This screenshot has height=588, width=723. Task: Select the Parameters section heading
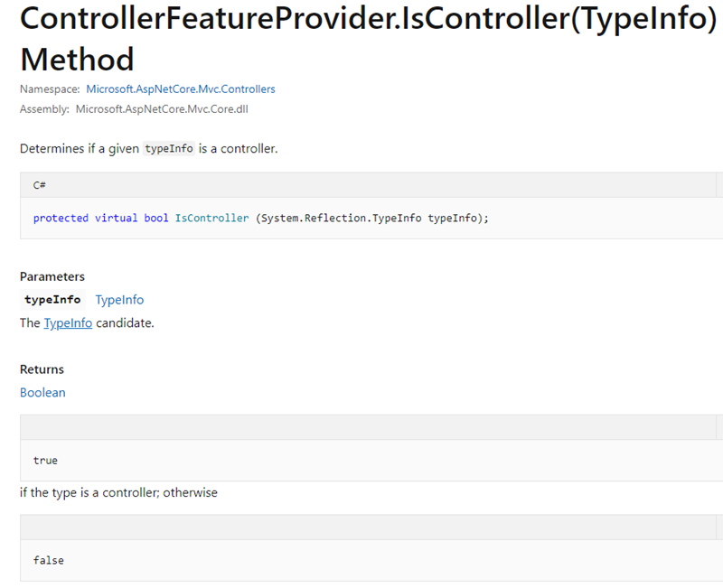click(52, 276)
